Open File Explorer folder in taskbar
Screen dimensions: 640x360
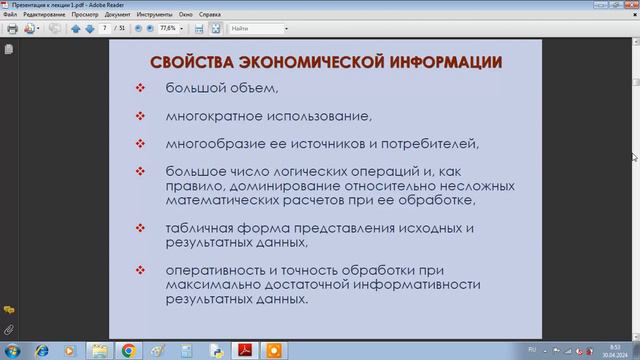pos(99,351)
